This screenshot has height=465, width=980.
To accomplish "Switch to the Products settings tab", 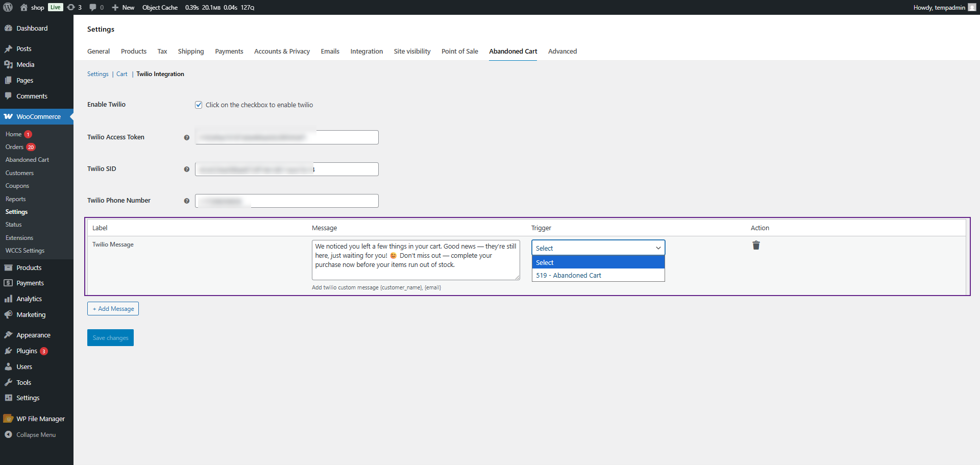I will pyautogui.click(x=134, y=51).
